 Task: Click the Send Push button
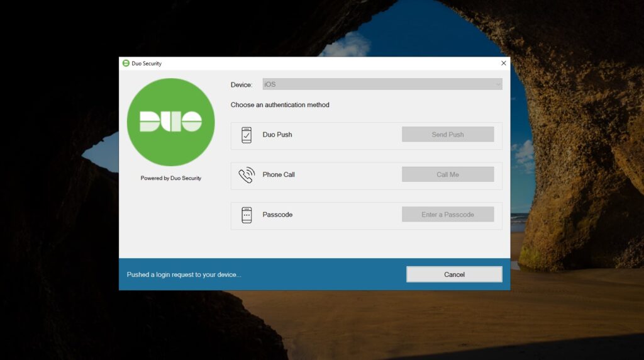(448, 135)
